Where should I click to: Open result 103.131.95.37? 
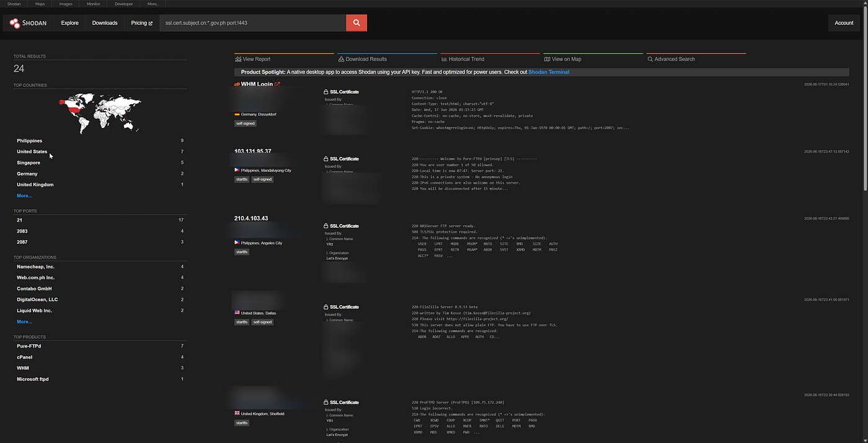252,151
